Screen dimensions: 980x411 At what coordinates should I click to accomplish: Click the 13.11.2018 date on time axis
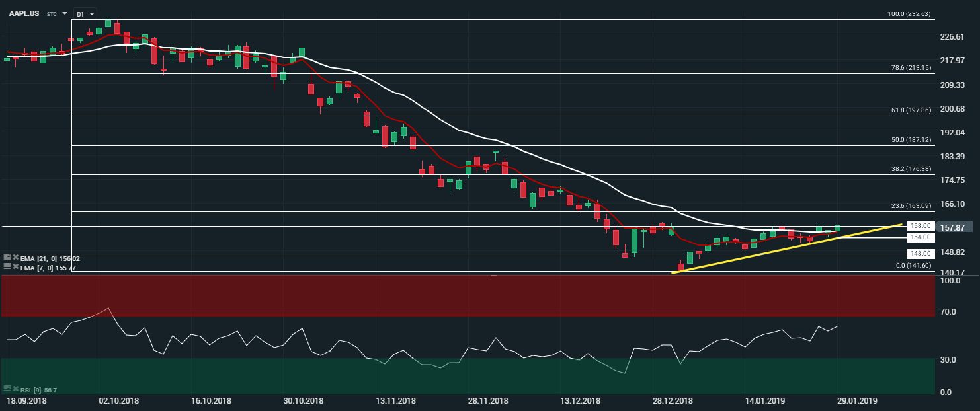coord(395,401)
